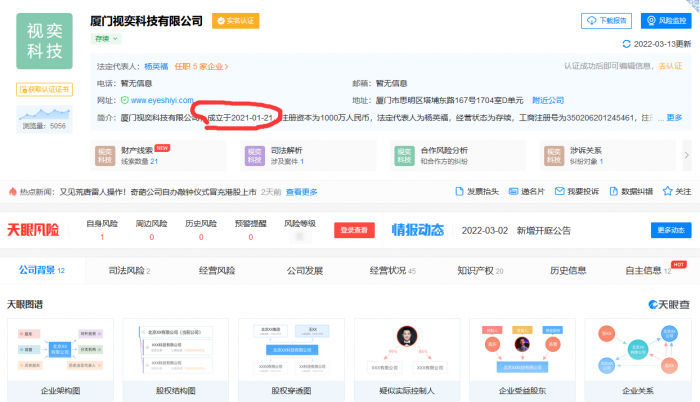This screenshot has width=700, height=402.
Task: Click 查看更多 hot news link
Action: 301,191
